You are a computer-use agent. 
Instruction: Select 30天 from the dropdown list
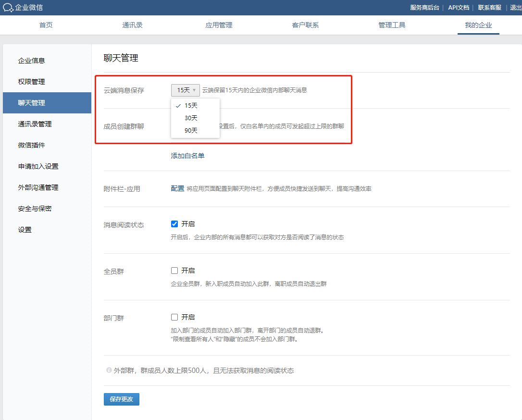pos(191,118)
